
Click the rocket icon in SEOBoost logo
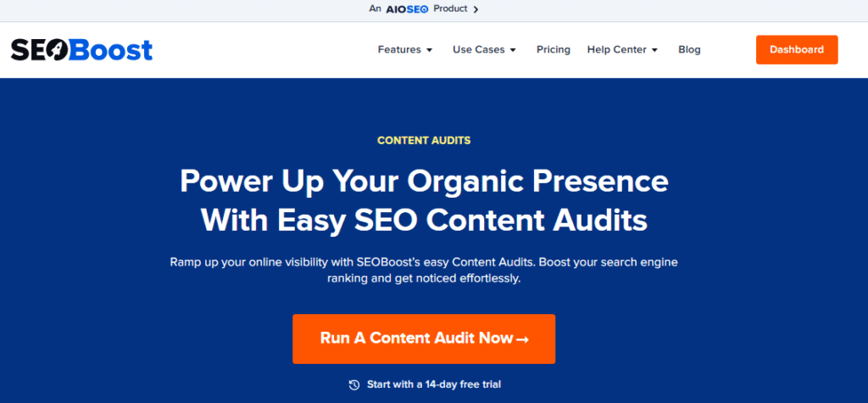pos(53,50)
